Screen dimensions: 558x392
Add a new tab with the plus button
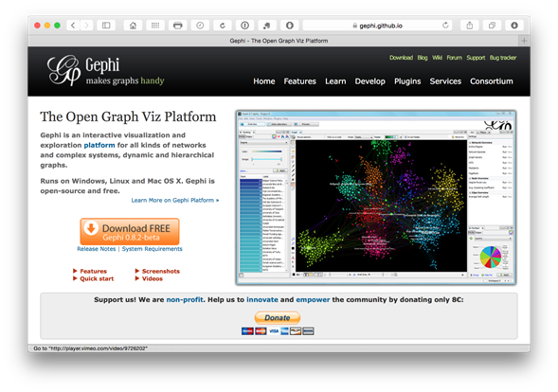tap(524, 41)
